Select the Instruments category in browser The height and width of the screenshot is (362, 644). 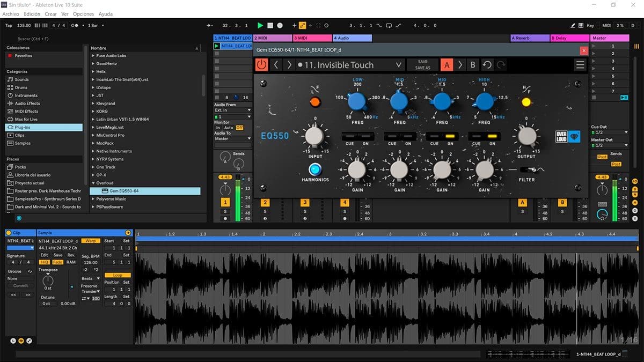pos(44,95)
